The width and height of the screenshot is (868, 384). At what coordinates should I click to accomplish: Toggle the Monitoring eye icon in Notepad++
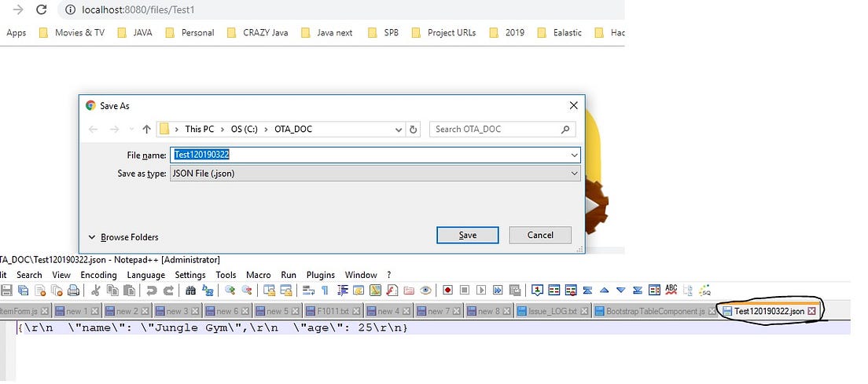click(425, 290)
